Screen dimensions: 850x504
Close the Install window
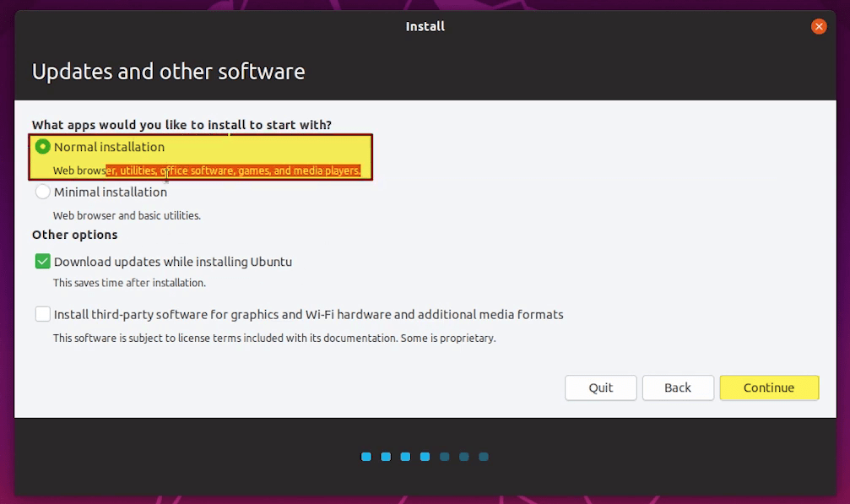(819, 26)
